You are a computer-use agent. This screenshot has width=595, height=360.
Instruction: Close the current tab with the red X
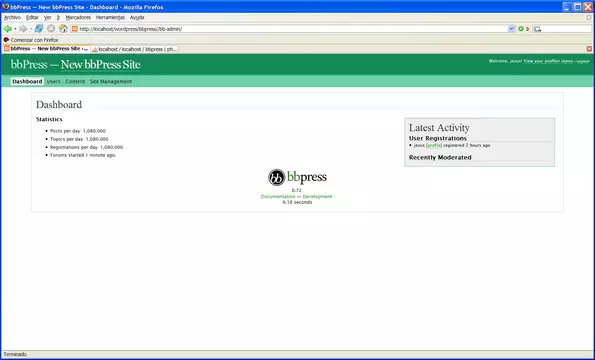point(589,49)
